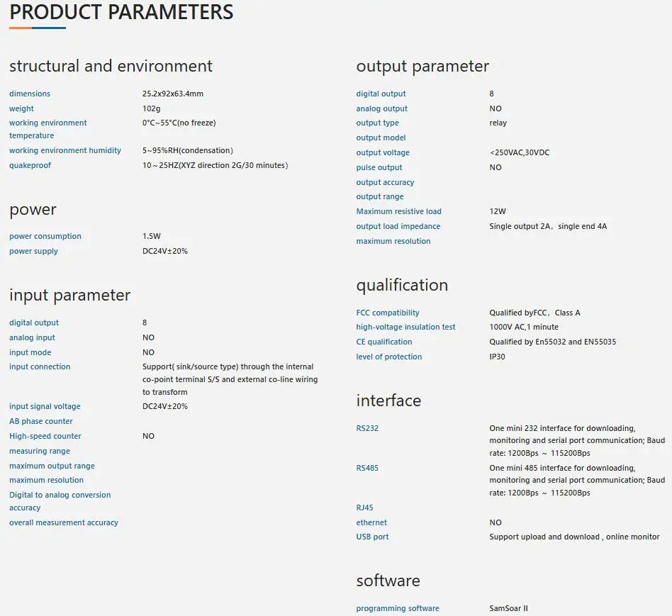Viewport: 672px width, 616px height.
Task: Click the USB port label
Action: point(372,537)
